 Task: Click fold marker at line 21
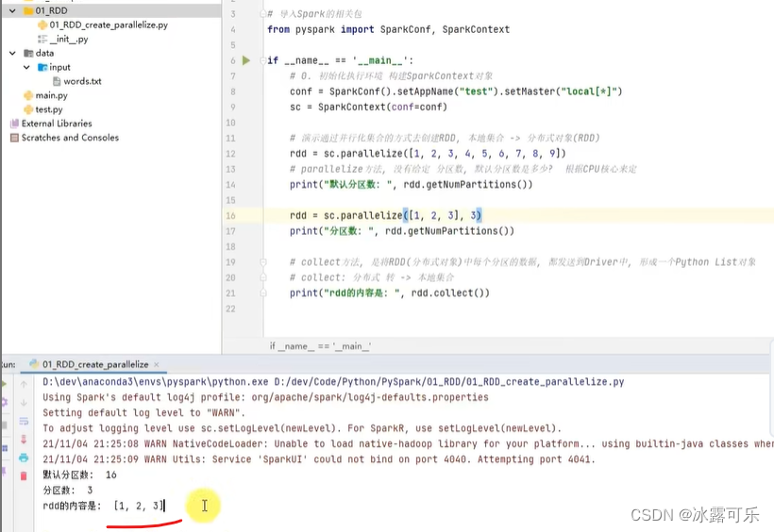tap(263, 293)
